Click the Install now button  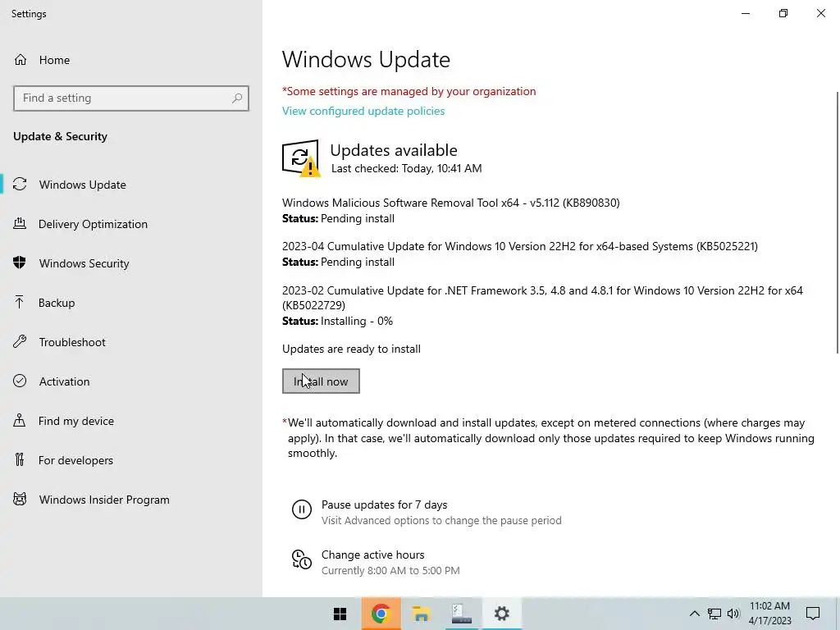pyautogui.click(x=321, y=381)
